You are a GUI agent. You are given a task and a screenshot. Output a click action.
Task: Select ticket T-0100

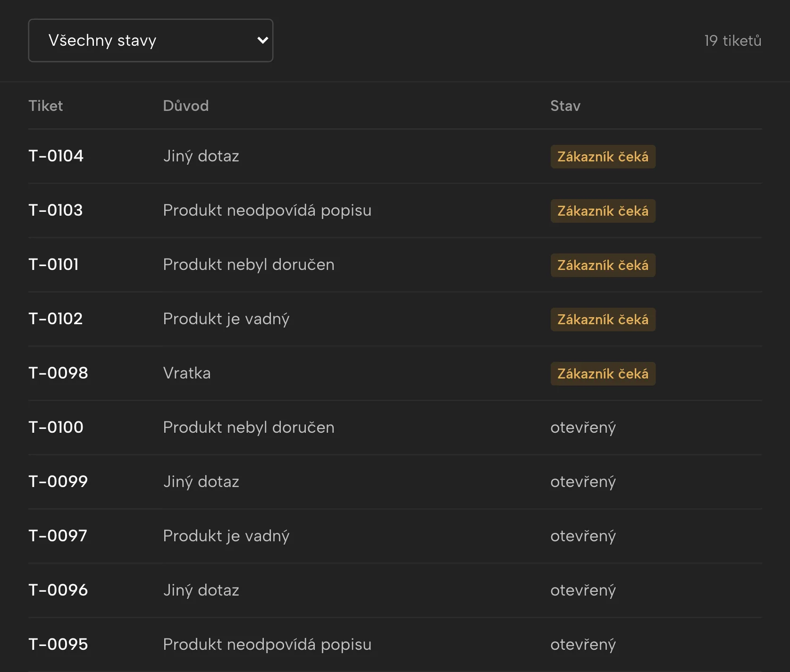pyautogui.click(x=56, y=428)
